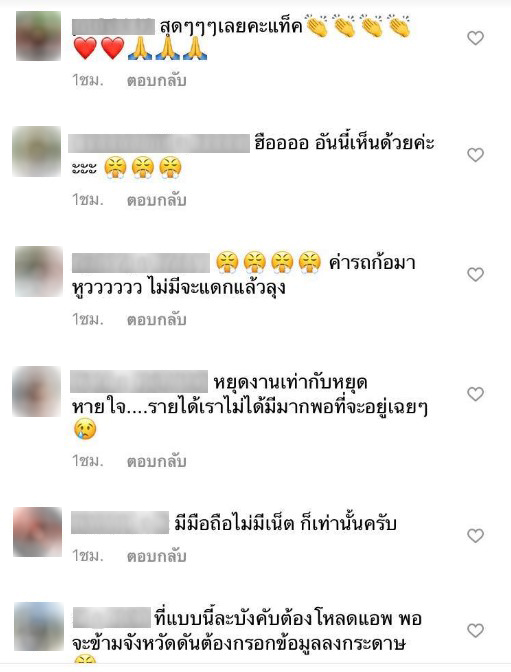Image resolution: width=511 pixels, height=672 pixels.
Task: Reply to 'ไม่มีจะแดกแล้วลุง' comment
Action: (x=156, y=320)
